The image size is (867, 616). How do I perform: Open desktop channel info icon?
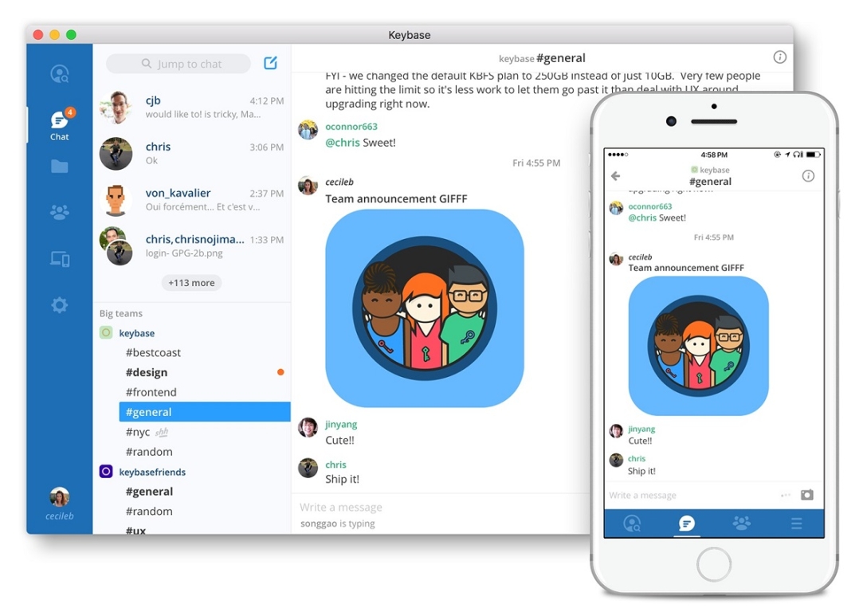779,57
